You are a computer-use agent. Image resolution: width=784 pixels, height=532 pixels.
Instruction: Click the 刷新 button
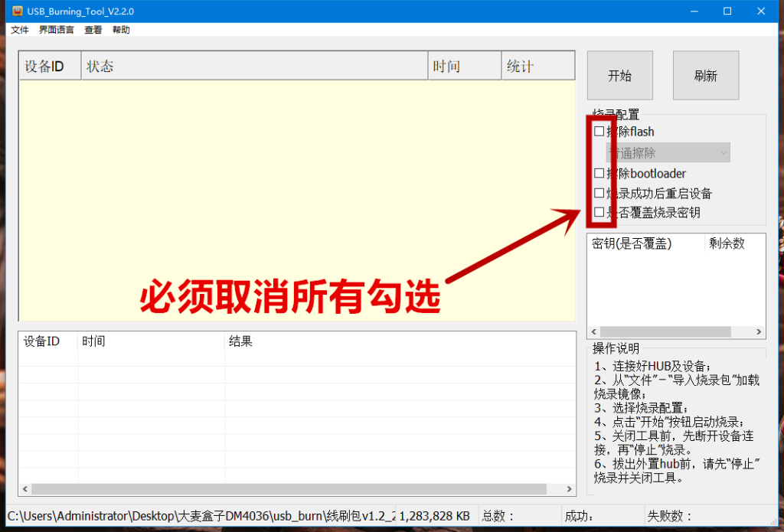705,76
